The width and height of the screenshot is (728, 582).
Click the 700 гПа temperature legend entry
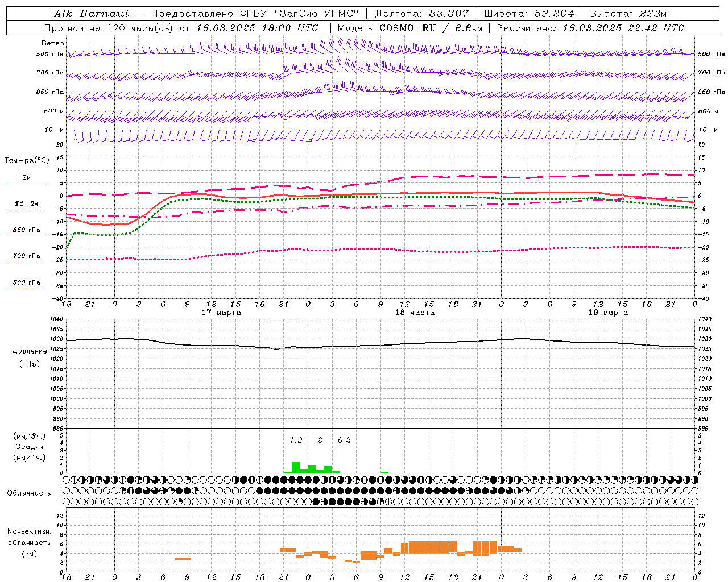tap(27, 256)
